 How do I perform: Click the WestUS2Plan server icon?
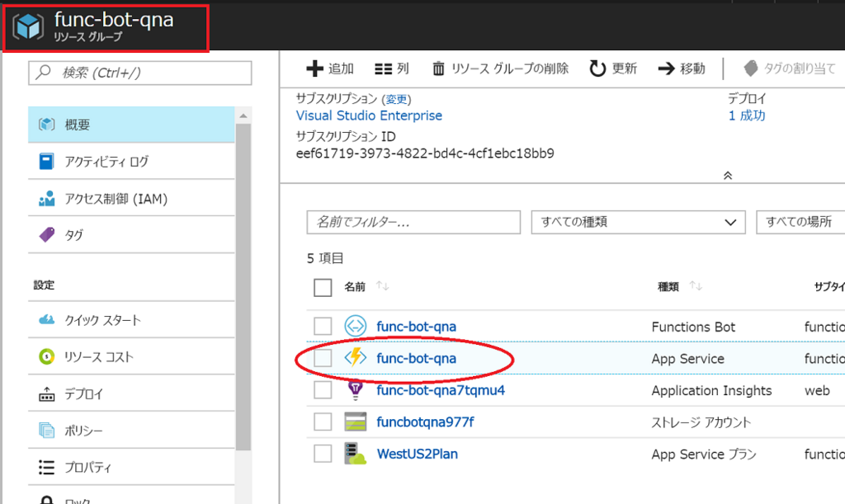point(356,454)
